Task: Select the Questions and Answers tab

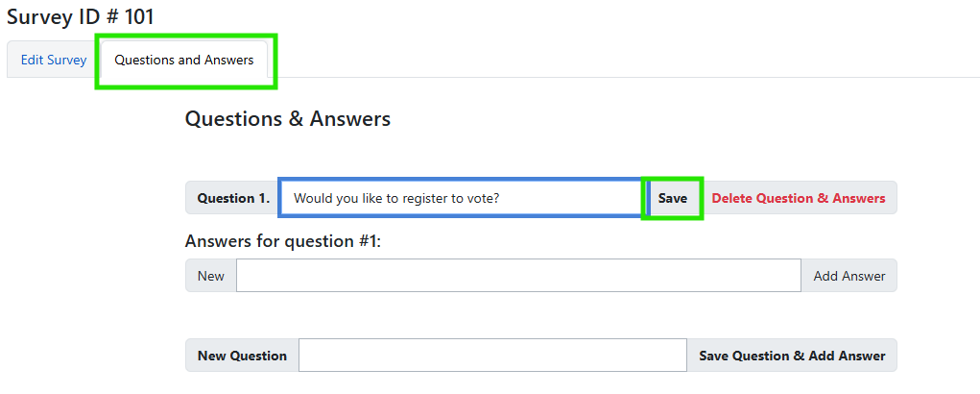Action: coord(184,60)
